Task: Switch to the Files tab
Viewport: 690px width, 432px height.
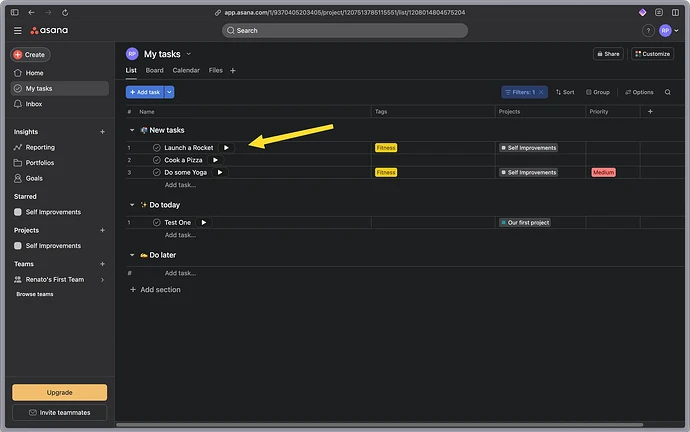Action: coord(216,70)
